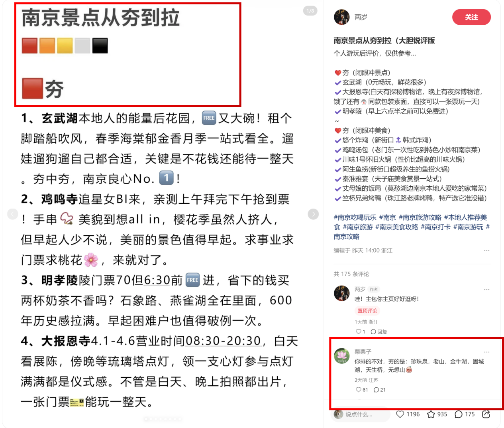The width and height of the screenshot is (504, 428).
Task: Open the #南京旅游攻略 hashtag link
Action: pyautogui.click(x=420, y=217)
